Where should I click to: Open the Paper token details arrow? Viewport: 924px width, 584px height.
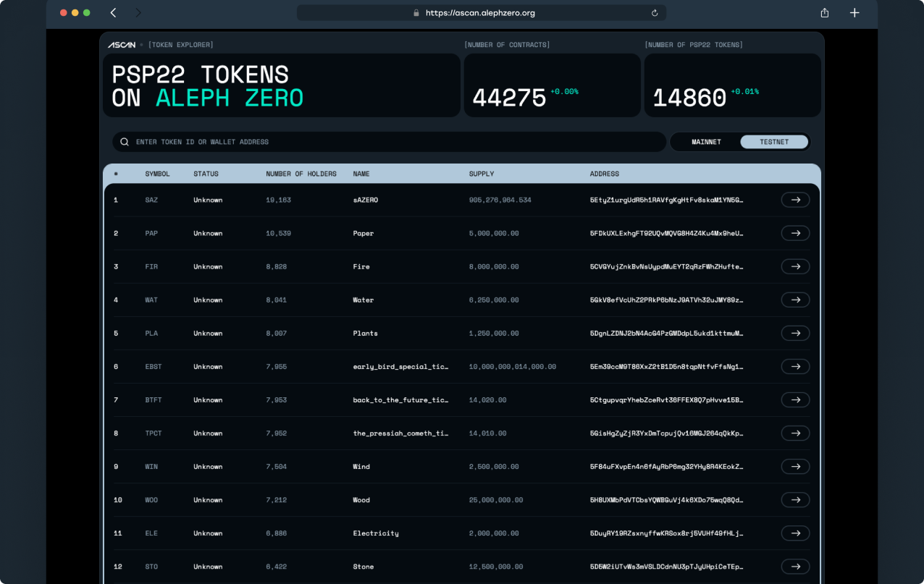point(795,233)
